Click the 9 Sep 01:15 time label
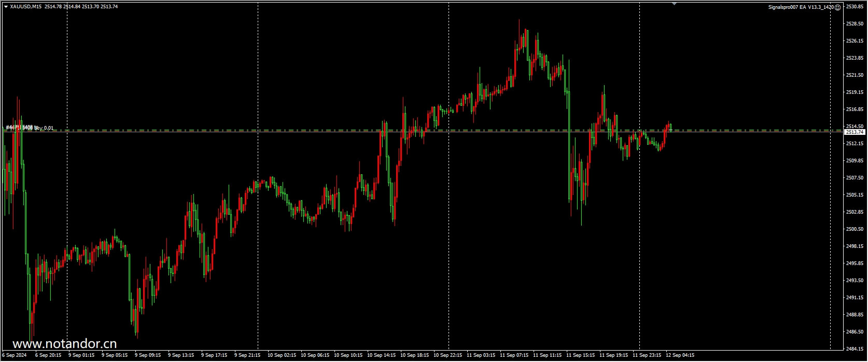Image resolution: width=868 pixels, height=362 pixels. [x=81, y=356]
